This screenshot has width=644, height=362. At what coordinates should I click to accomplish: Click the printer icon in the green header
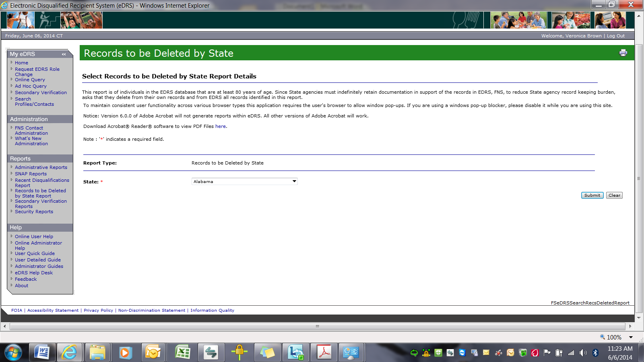coord(623,53)
